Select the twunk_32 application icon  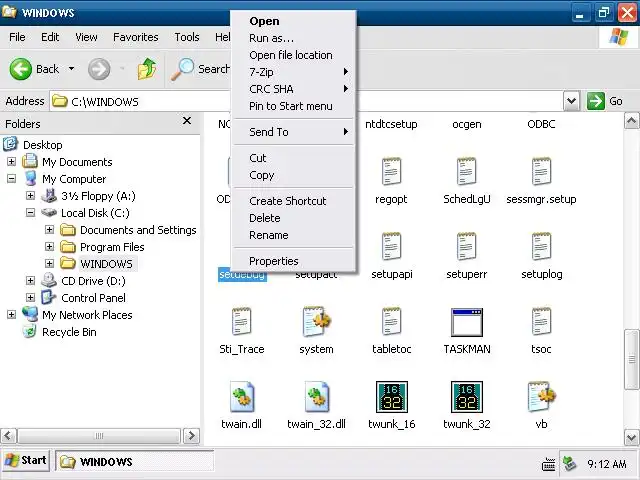(467, 397)
